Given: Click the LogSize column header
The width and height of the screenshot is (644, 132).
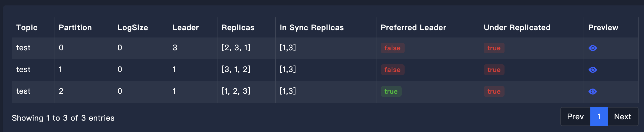Looking at the screenshot, I should [133, 27].
